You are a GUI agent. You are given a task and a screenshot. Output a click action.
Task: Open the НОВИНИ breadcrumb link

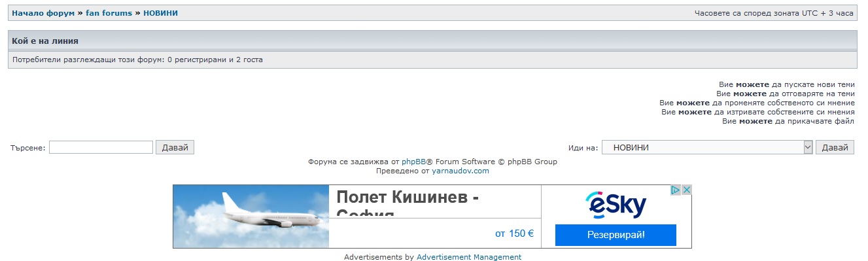160,13
